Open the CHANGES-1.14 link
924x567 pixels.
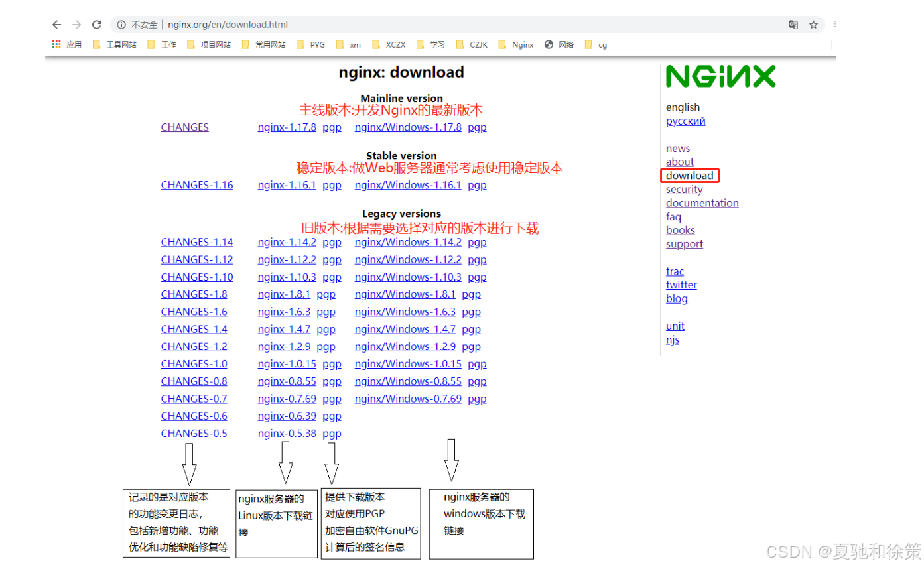(197, 242)
